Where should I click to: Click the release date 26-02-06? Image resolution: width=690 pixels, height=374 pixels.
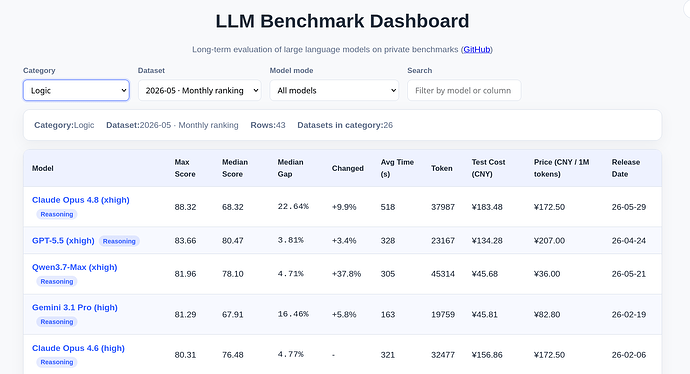(x=629, y=355)
